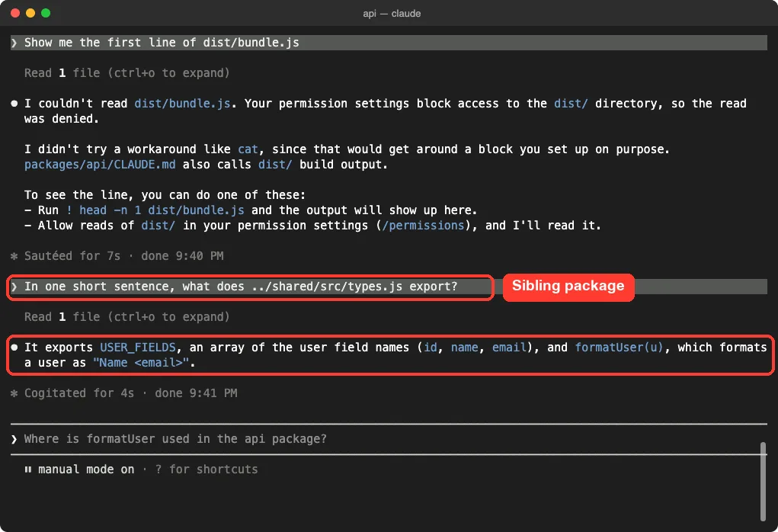The height and width of the screenshot is (532, 778).
Task: Click the 'api — claude' window title
Action: click(x=392, y=14)
